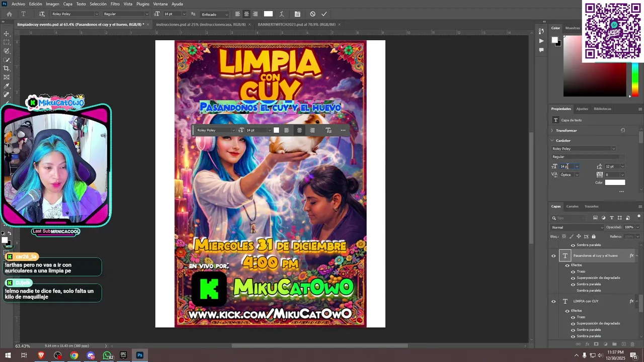Click the Home icon in the options bar
Viewport: 644px width, 362px height.
click(x=9, y=14)
